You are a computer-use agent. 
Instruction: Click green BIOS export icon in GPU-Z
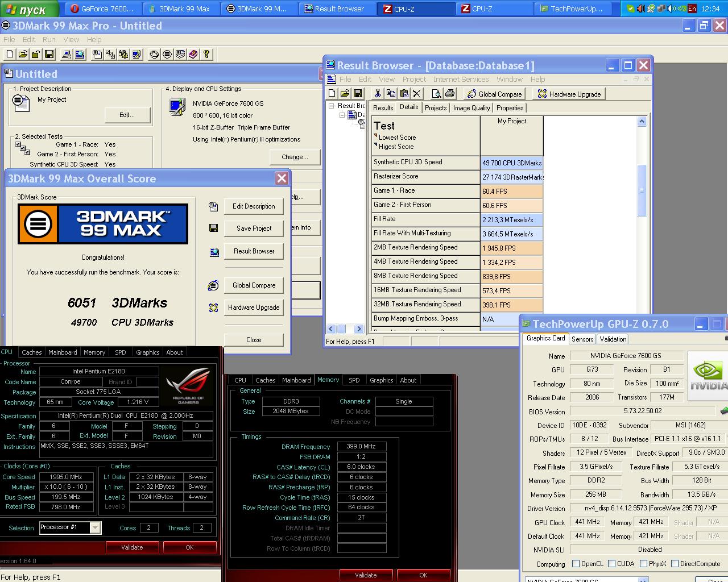click(724, 410)
